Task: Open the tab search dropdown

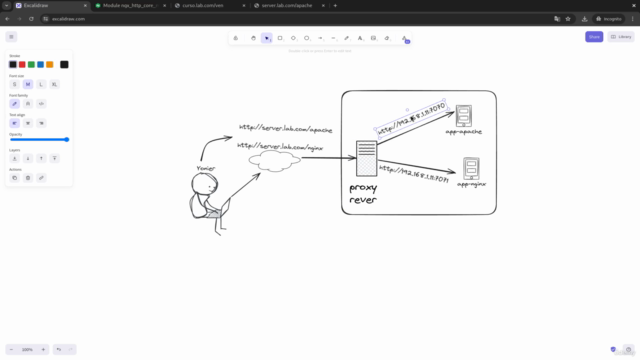Action: coord(7,6)
